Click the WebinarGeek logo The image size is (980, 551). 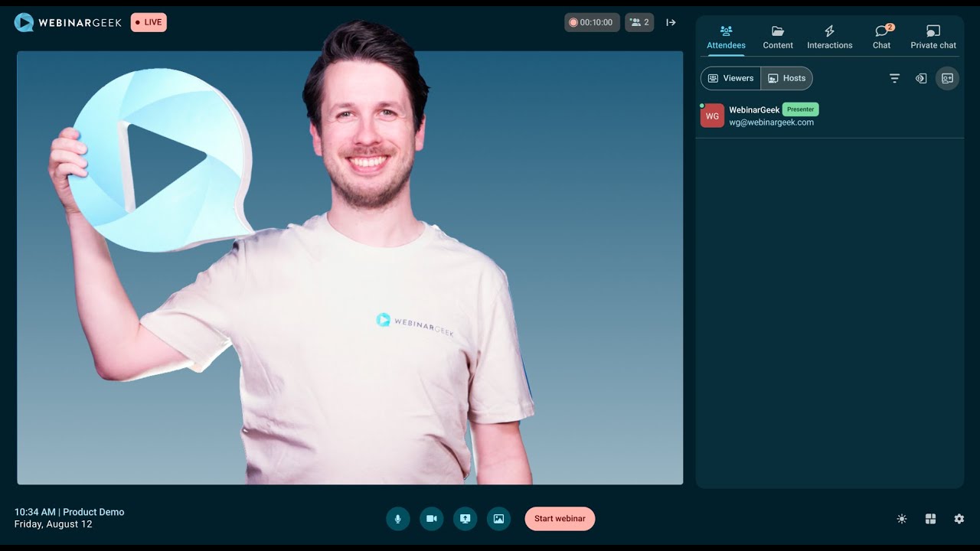68,22
